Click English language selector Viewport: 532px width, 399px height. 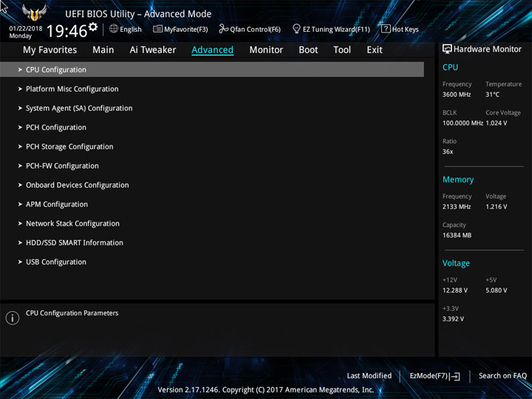(131, 29)
